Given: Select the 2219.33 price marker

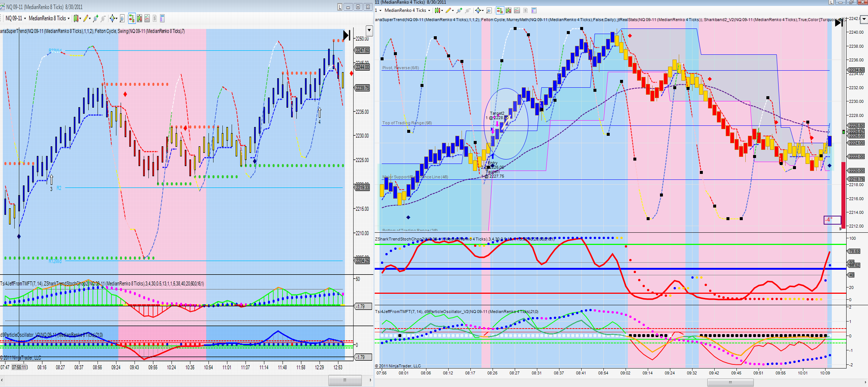Looking at the screenshot, I should point(362,188).
